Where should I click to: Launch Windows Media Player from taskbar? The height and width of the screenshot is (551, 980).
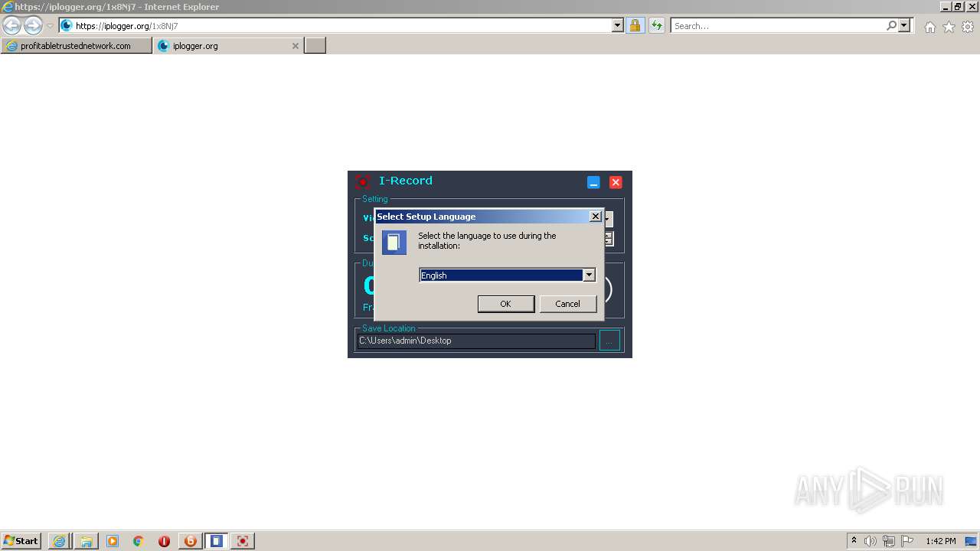[x=113, y=541]
